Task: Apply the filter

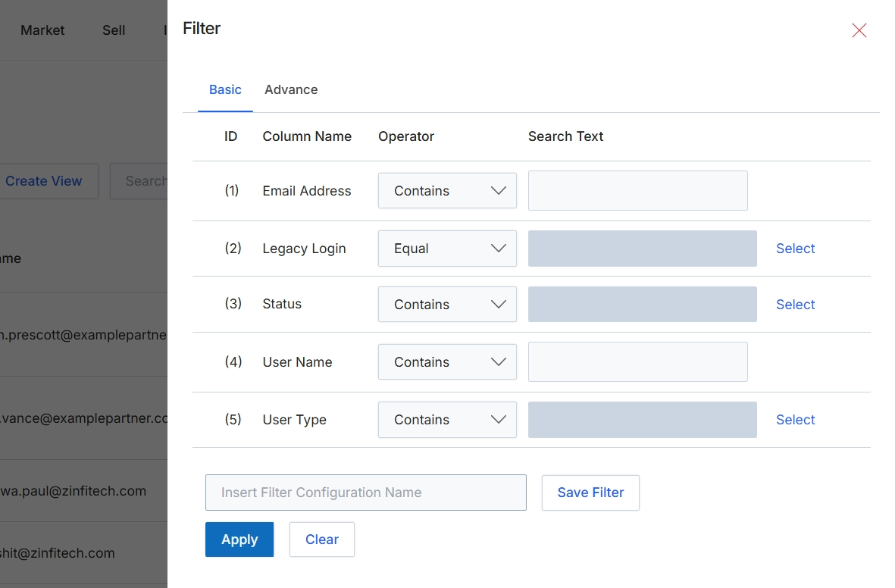Action: click(239, 540)
